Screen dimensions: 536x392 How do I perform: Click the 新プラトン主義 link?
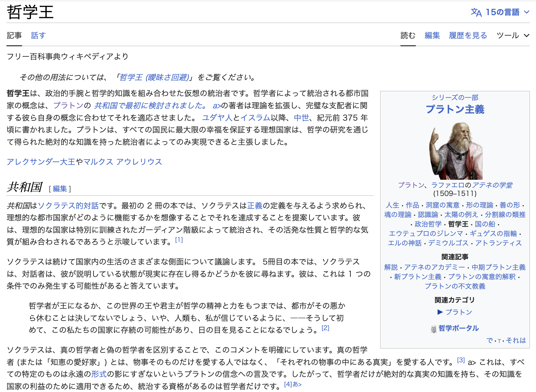[418, 277]
